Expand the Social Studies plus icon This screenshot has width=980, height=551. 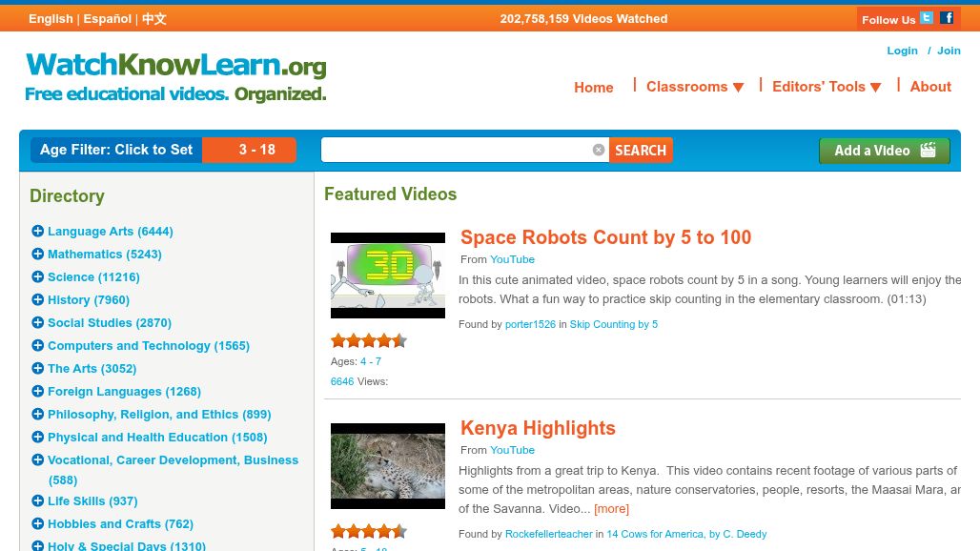[37, 322]
